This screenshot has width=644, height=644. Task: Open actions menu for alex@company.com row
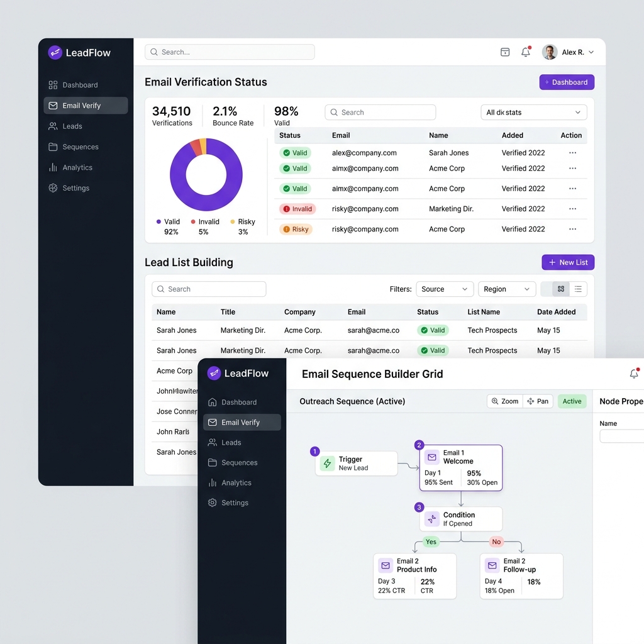pyautogui.click(x=572, y=153)
